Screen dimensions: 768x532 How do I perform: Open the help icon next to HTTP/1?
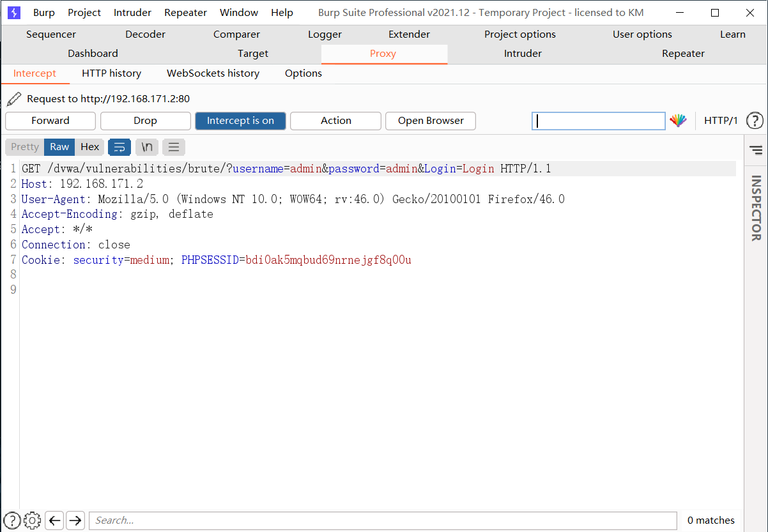coord(755,121)
